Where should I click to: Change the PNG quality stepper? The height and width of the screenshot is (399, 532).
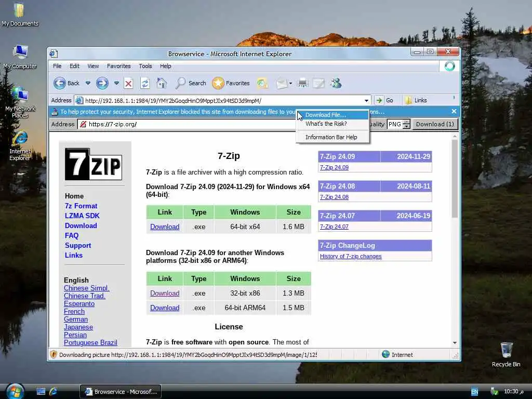(406, 124)
